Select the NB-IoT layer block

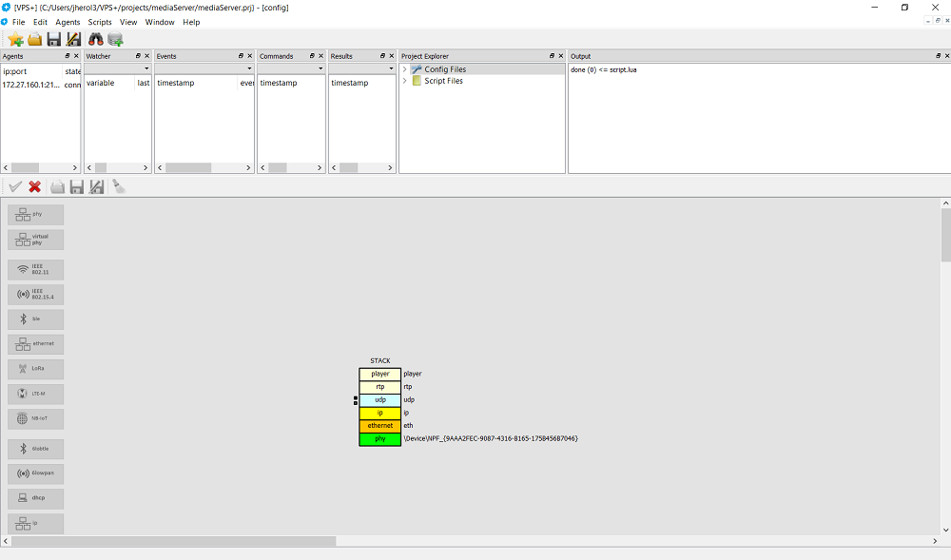click(x=36, y=418)
